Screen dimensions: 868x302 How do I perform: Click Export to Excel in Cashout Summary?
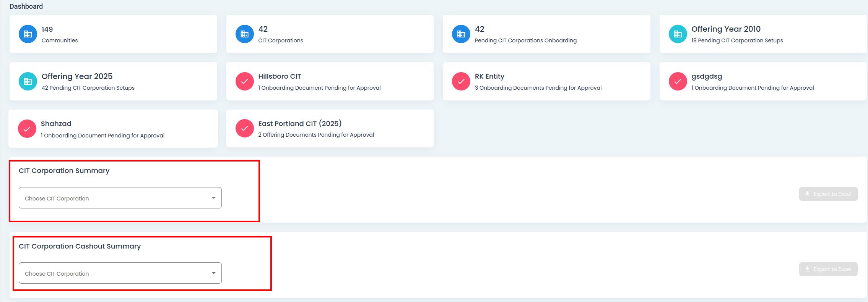click(828, 269)
